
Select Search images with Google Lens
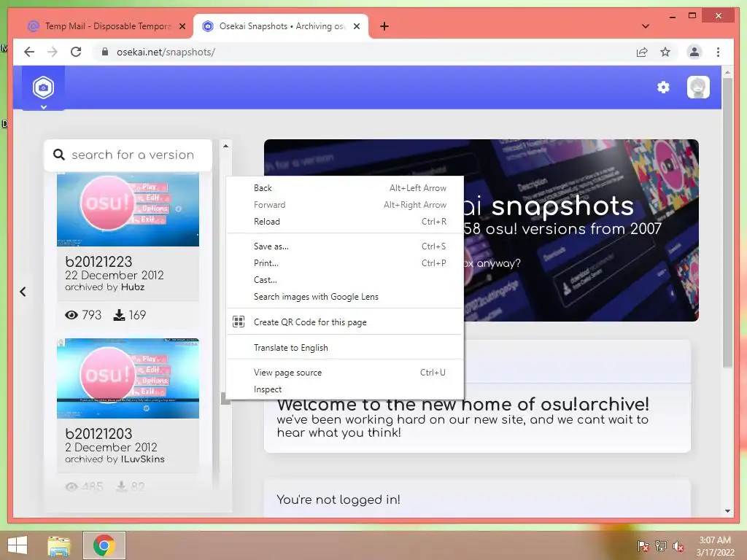(x=344, y=297)
